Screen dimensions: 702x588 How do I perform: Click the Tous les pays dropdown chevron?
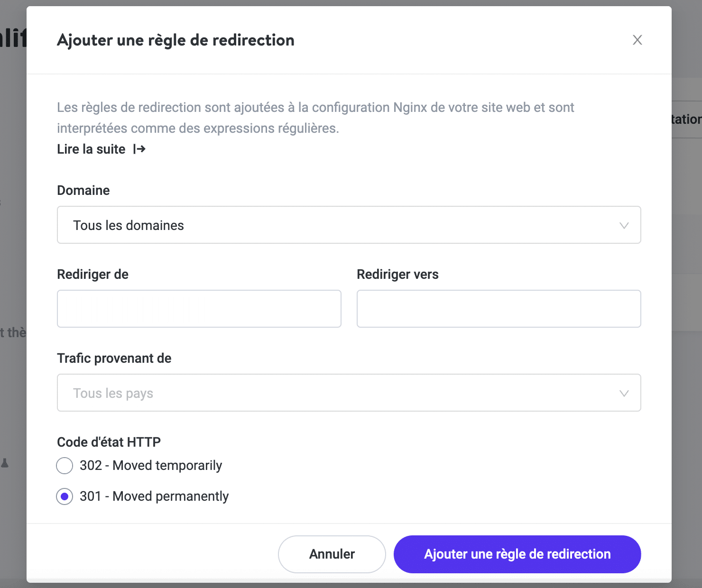coord(624,393)
